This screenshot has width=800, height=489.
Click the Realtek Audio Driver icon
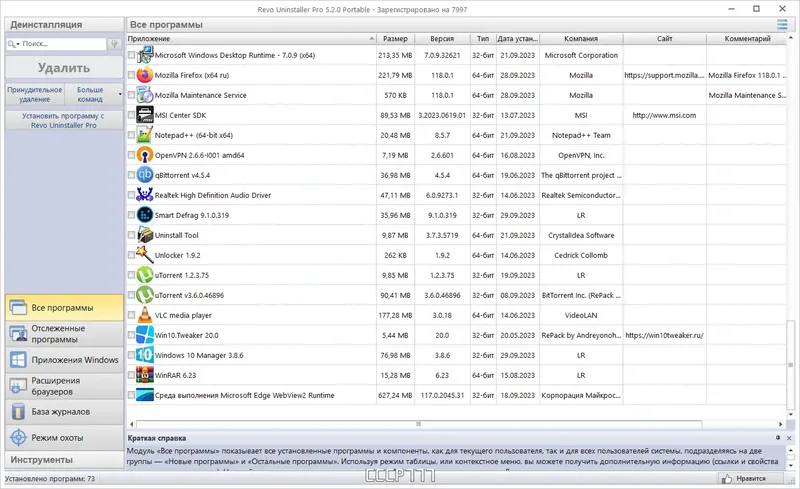coord(145,195)
